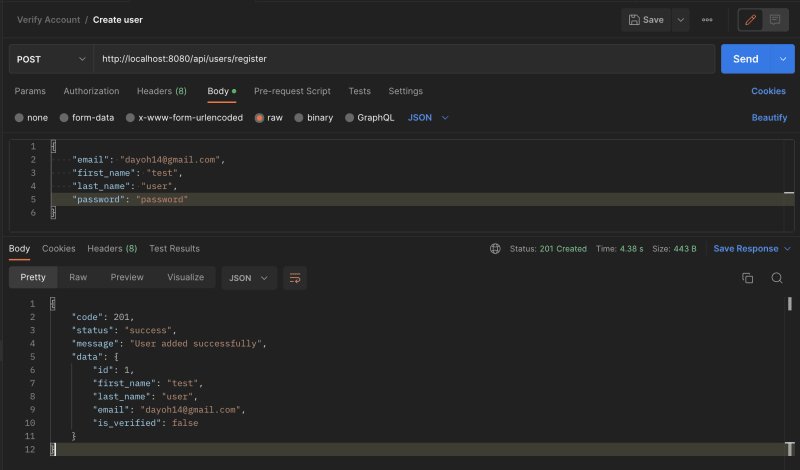Open the Test Results tab
The height and width of the screenshot is (470, 800).
pos(174,249)
